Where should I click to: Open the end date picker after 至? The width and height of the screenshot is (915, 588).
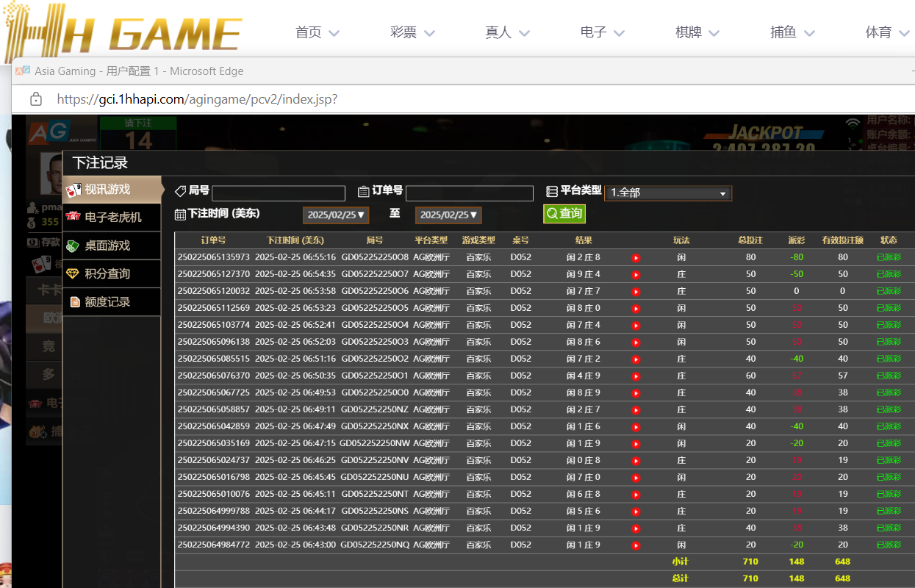click(448, 215)
